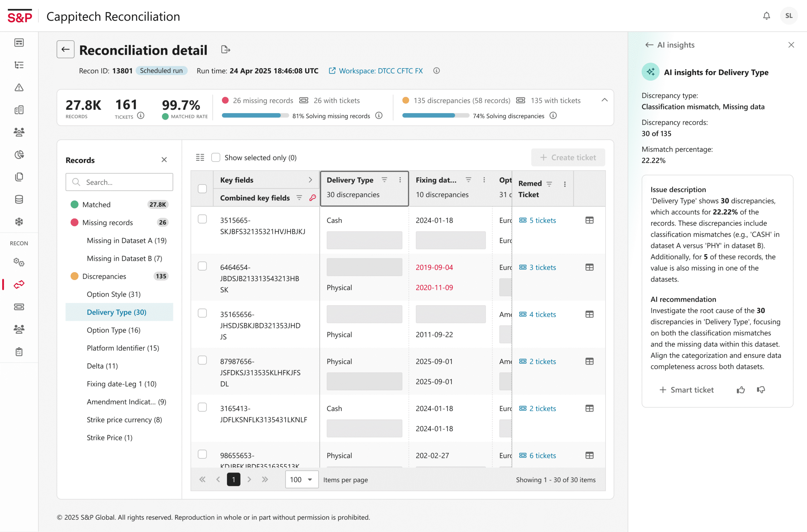
Task: Give thumbs up to AI recommendation
Action: click(x=741, y=390)
